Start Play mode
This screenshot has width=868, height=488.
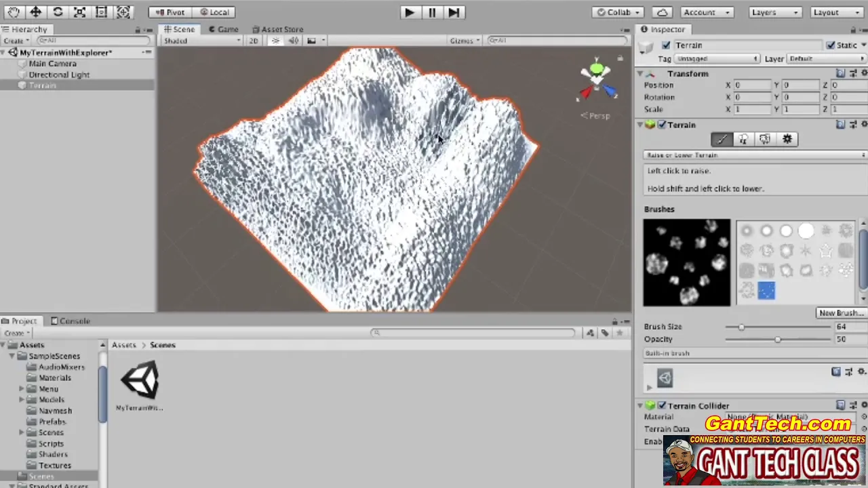pos(409,12)
